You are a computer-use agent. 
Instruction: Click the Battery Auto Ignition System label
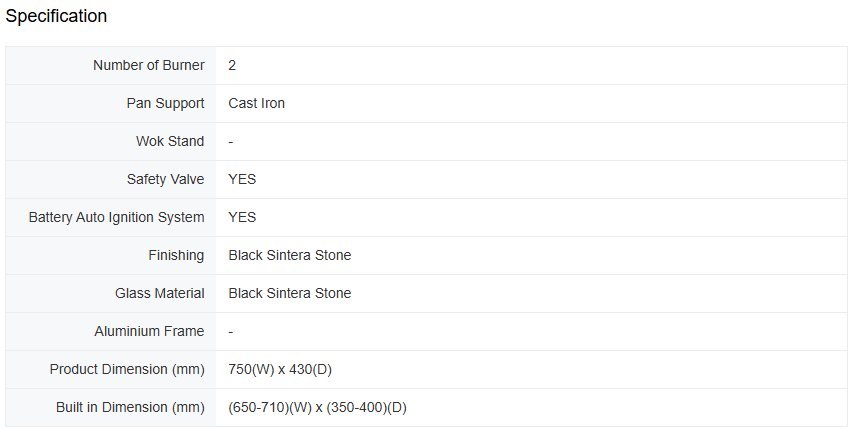click(116, 217)
